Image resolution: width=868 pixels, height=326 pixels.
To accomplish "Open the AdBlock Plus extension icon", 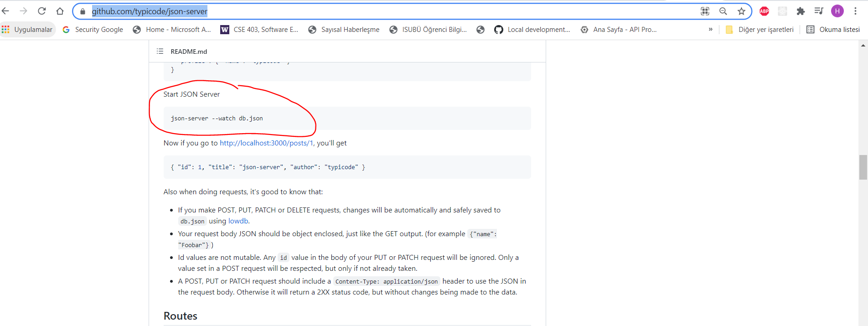I will click(764, 11).
